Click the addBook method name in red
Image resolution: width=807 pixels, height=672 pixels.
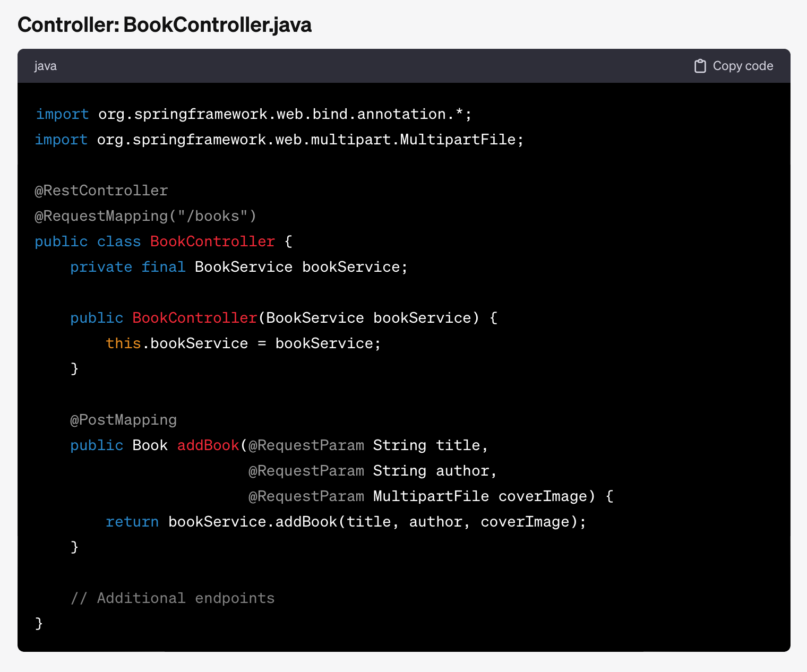pos(208,445)
